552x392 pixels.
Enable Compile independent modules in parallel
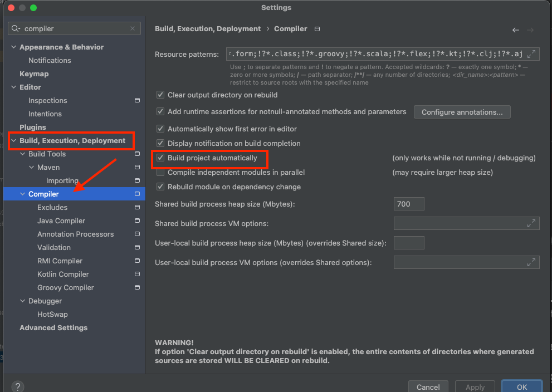coord(160,173)
